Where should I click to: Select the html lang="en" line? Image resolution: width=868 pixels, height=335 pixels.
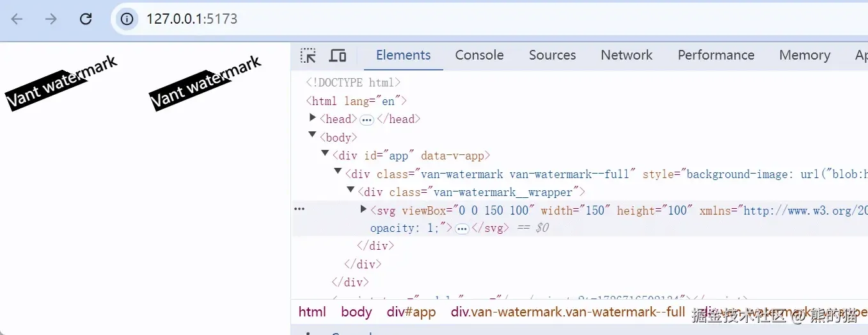click(356, 101)
